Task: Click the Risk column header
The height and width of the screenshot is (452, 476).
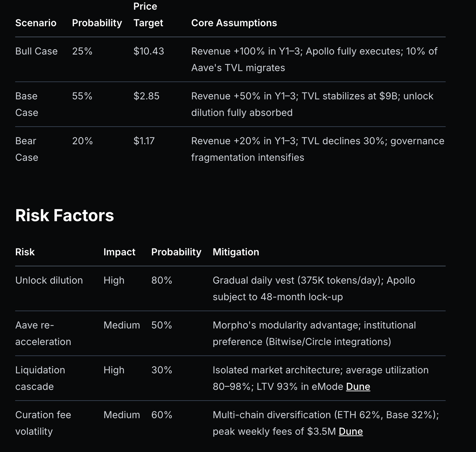Action: click(25, 252)
